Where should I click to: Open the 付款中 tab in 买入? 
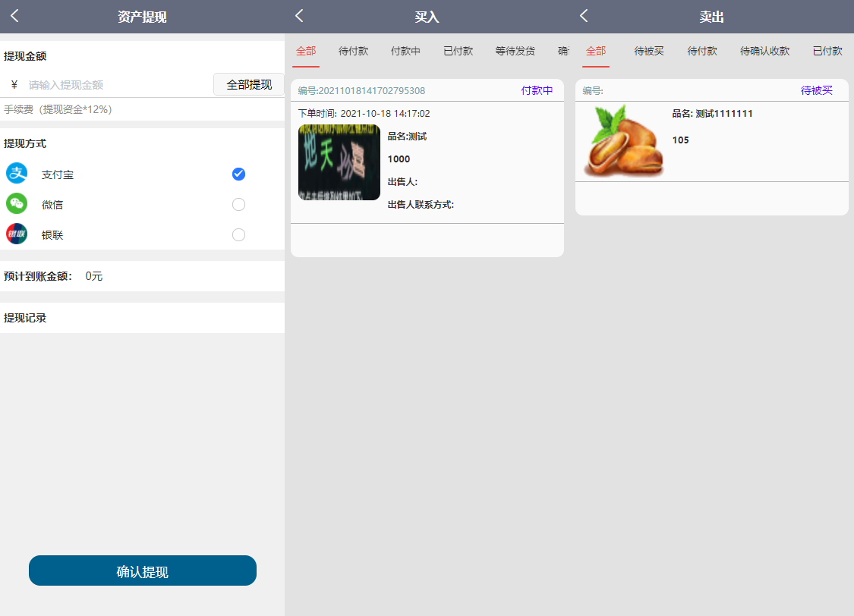pyautogui.click(x=405, y=52)
